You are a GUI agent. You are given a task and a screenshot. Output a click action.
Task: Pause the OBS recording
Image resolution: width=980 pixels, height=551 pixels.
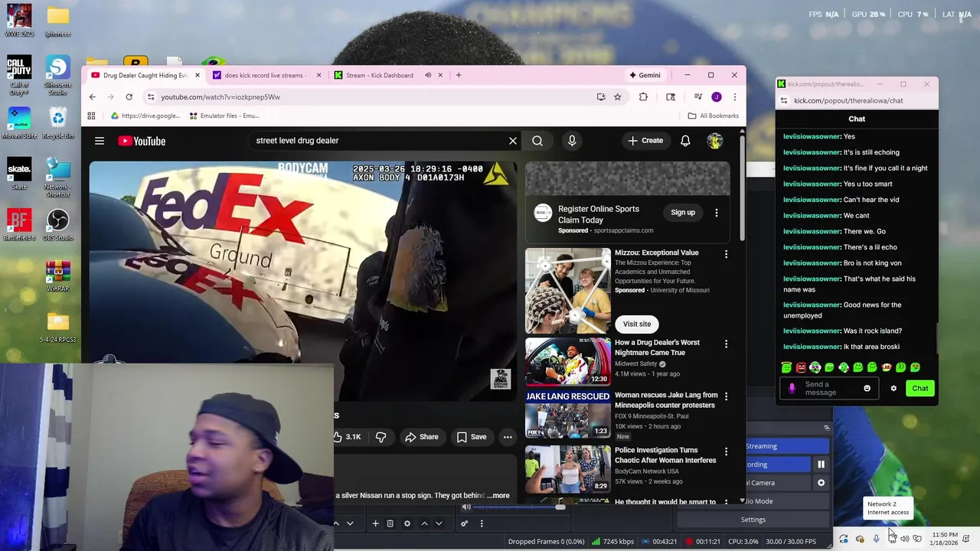point(821,465)
